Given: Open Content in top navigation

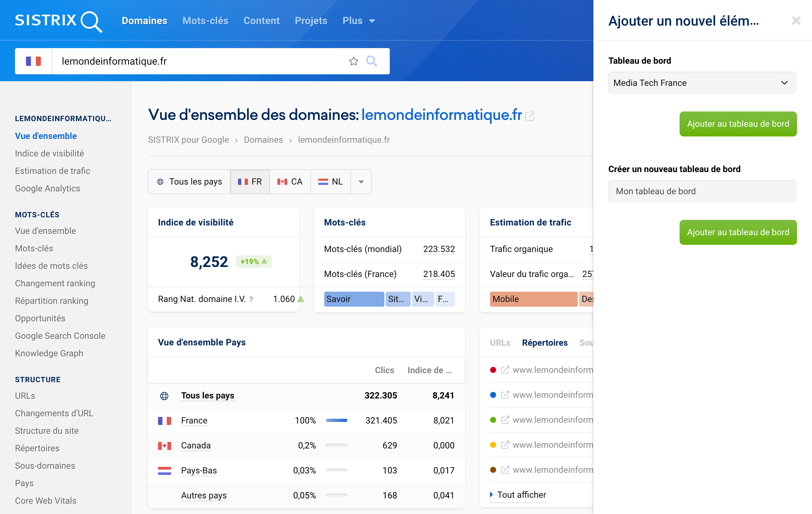Looking at the screenshot, I should tap(261, 21).
